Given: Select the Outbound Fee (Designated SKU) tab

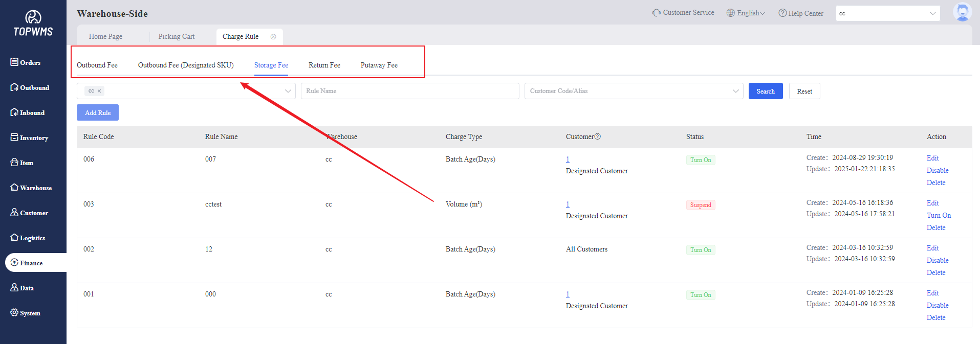Looking at the screenshot, I should point(186,65).
